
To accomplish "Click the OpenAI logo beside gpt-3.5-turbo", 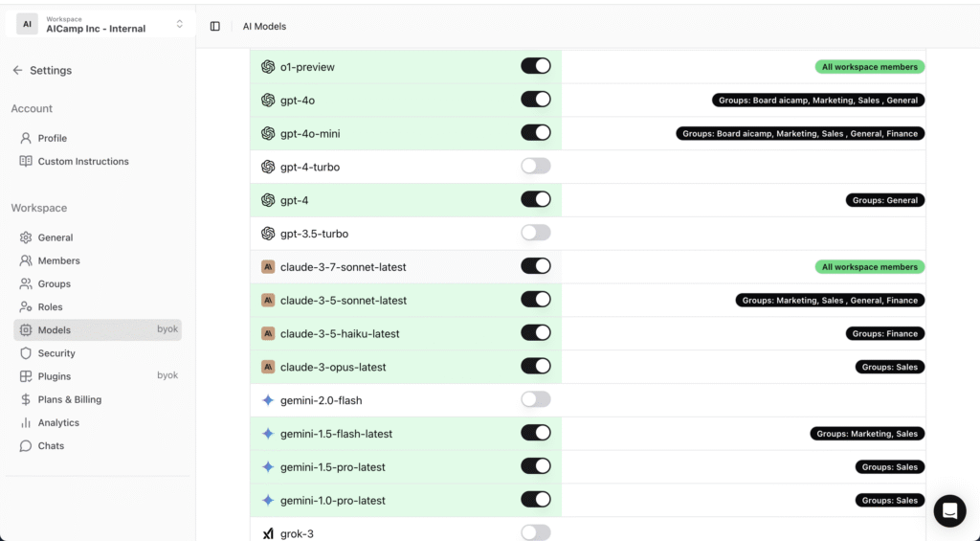I will click(x=268, y=234).
